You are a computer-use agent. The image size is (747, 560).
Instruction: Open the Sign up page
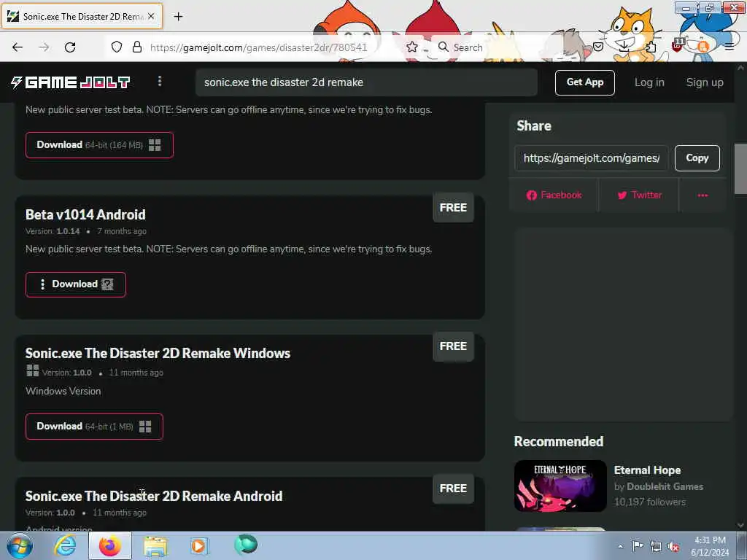click(705, 82)
